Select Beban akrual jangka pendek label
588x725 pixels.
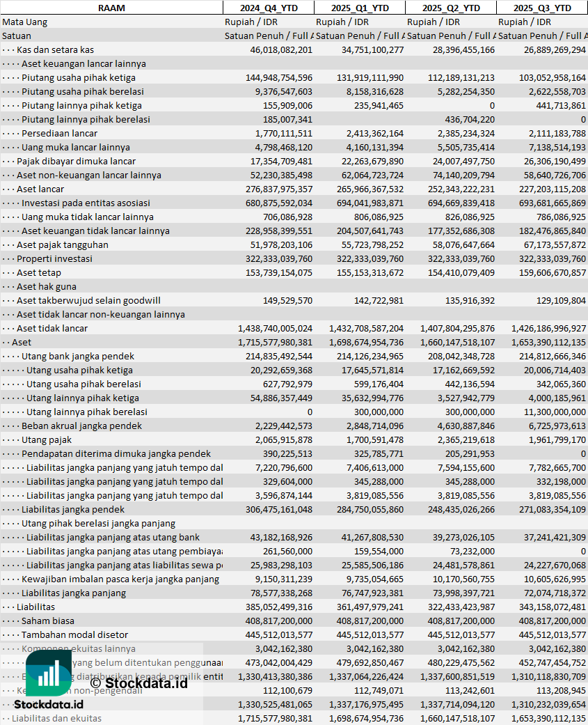pyautogui.click(x=81, y=426)
